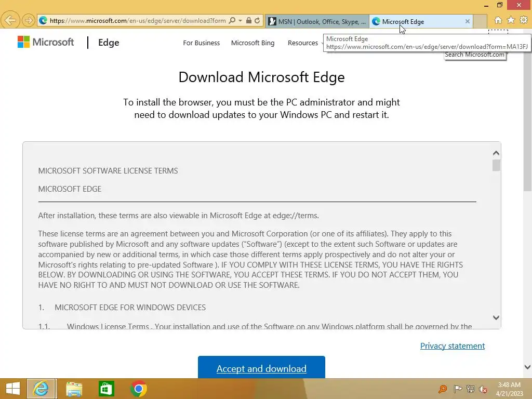Click the Microsoft logo
The image size is (532, 399).
(x=46, y=42)
